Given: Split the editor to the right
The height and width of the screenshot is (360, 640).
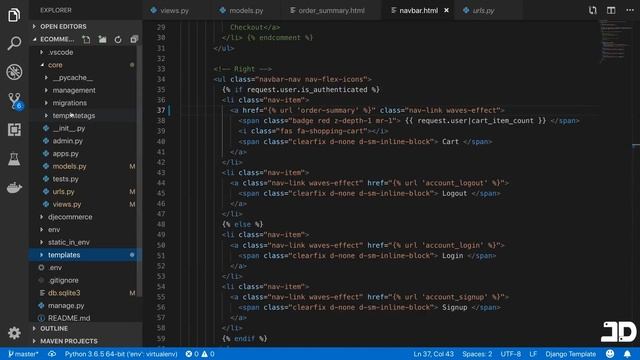Looking at the screenshot, I should [611, 10].
